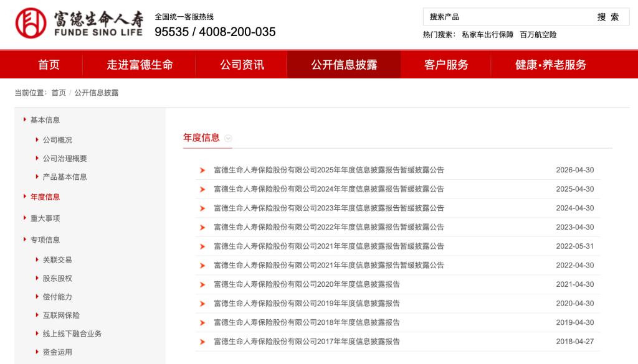Open 线上线下融合业务 in sidebar

[x=72, y=334]
